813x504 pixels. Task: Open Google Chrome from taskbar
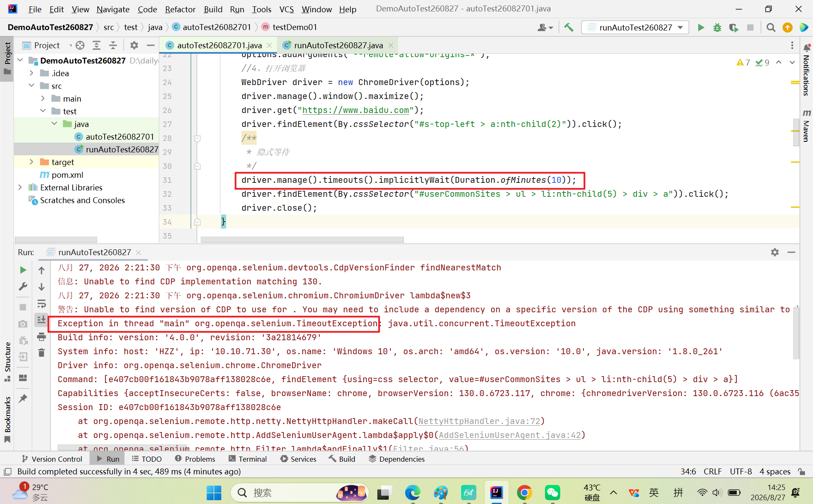coord(524,493)
